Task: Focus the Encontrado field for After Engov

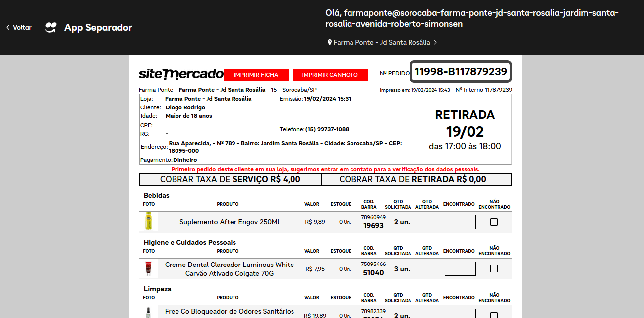Action: (x=460, y=222)
